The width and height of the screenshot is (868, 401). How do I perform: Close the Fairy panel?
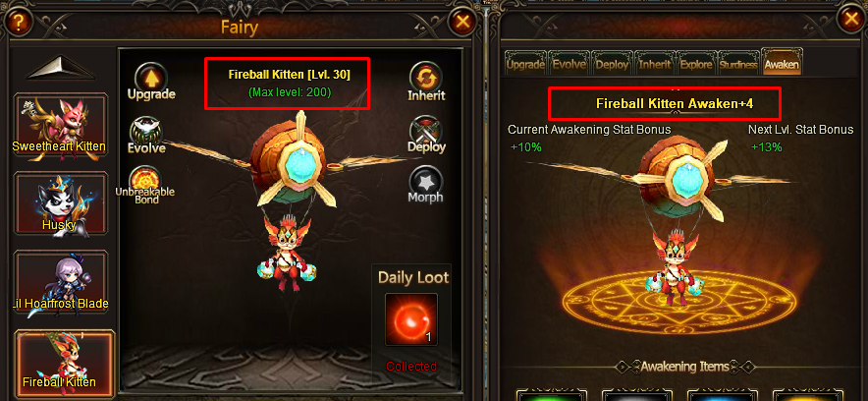462,23
